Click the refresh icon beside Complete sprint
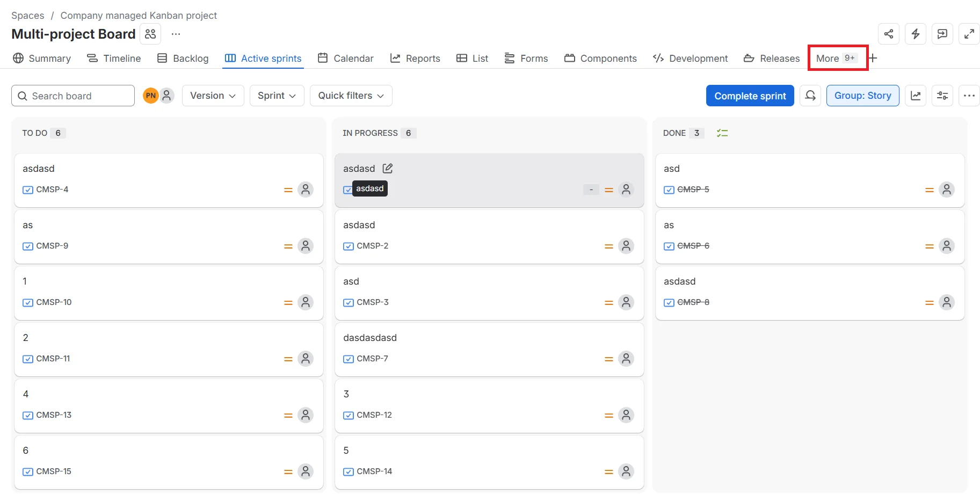This screenshot has width=980, height=494. pos(810,96)
